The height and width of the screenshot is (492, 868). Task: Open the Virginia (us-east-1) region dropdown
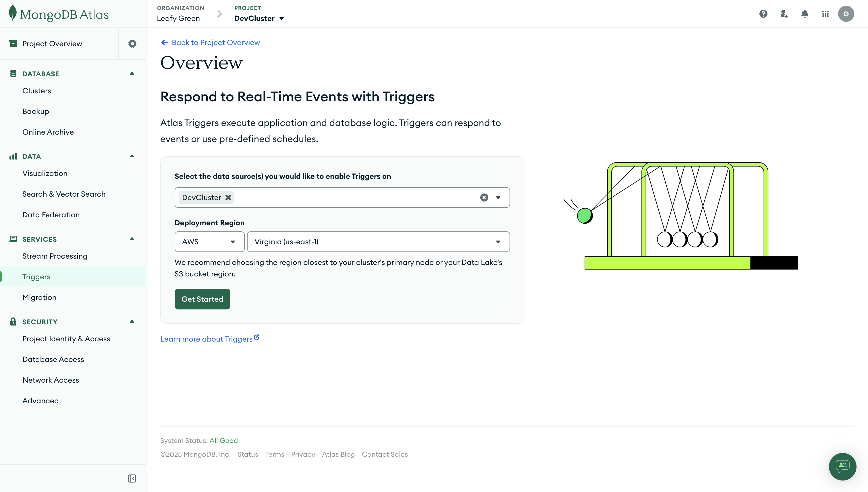pos(378,242)
